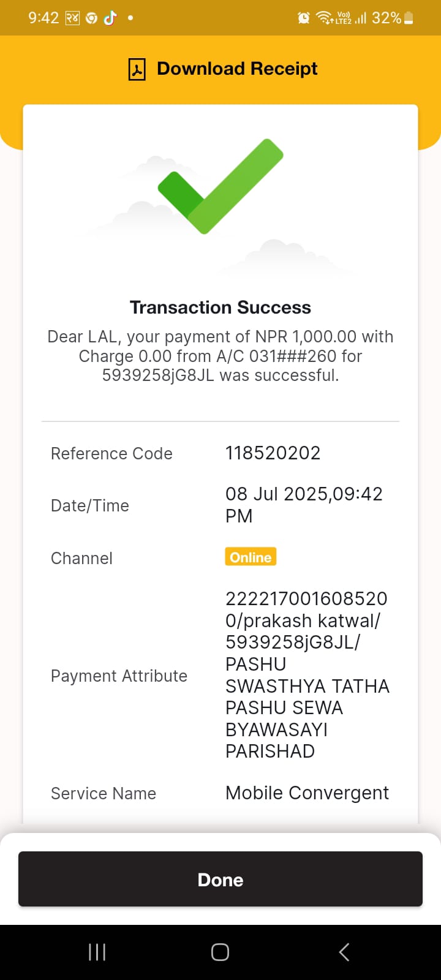Tap the Online channel badge
Image resolution: width=441 pixels, height=980 pixels.
click(x=251, y=557)
